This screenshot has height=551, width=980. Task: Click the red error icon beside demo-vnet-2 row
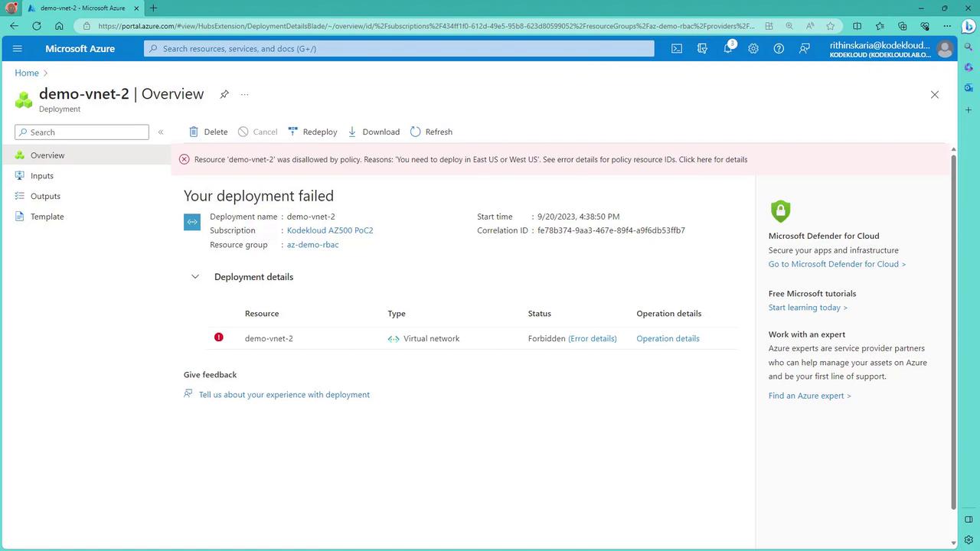coord(219,337)
